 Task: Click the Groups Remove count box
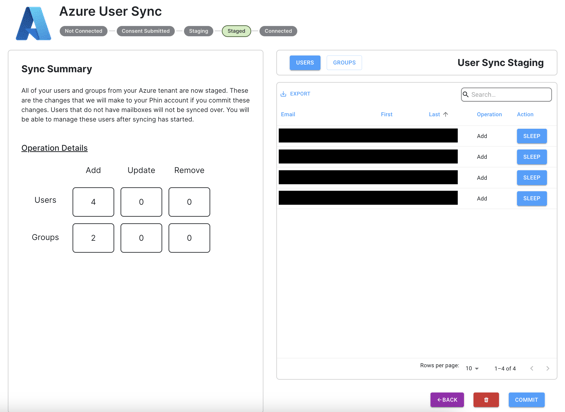(x=189, y=238)
